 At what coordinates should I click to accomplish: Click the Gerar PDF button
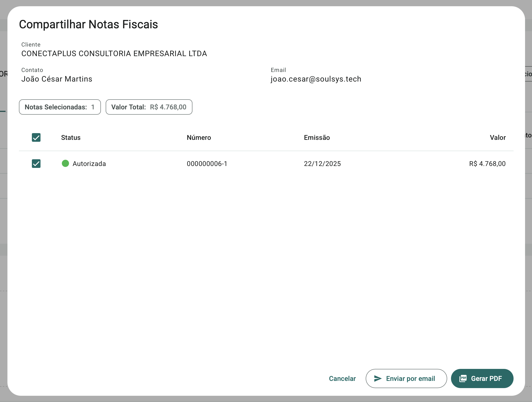[x=482, y=378]
